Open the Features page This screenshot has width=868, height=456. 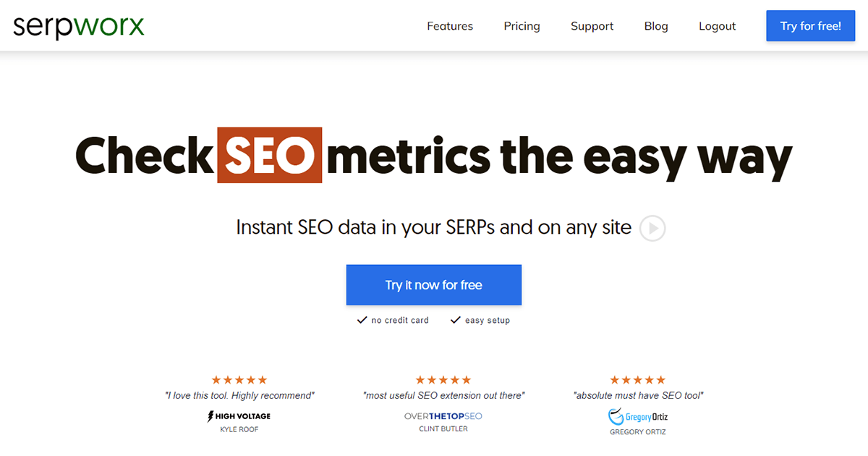[450, 25]
